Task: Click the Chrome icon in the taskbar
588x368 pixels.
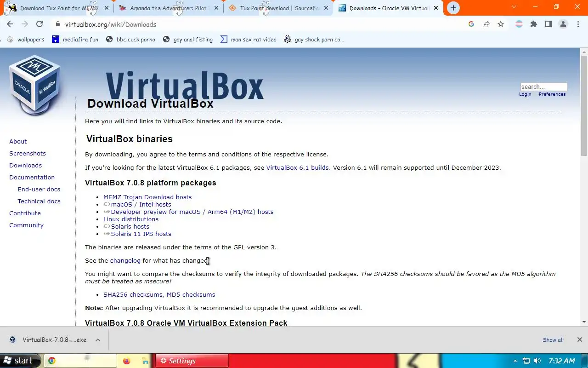Action: point(52,361)
